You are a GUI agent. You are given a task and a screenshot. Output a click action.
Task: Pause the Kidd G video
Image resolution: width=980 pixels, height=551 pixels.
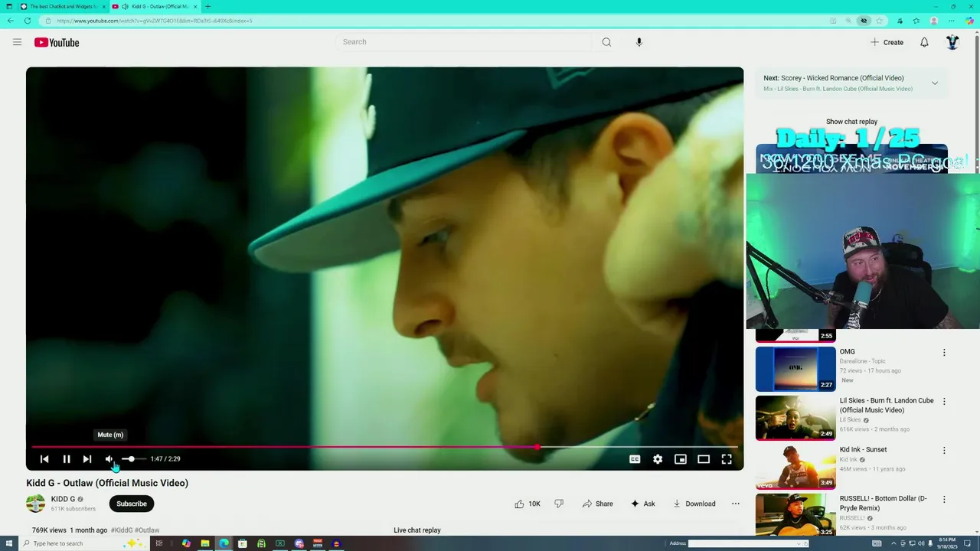[67, 459]
